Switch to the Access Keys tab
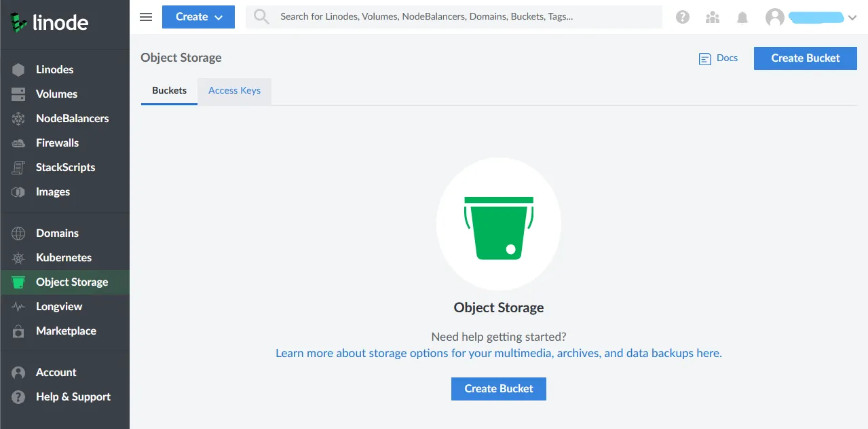 point(234,91)
